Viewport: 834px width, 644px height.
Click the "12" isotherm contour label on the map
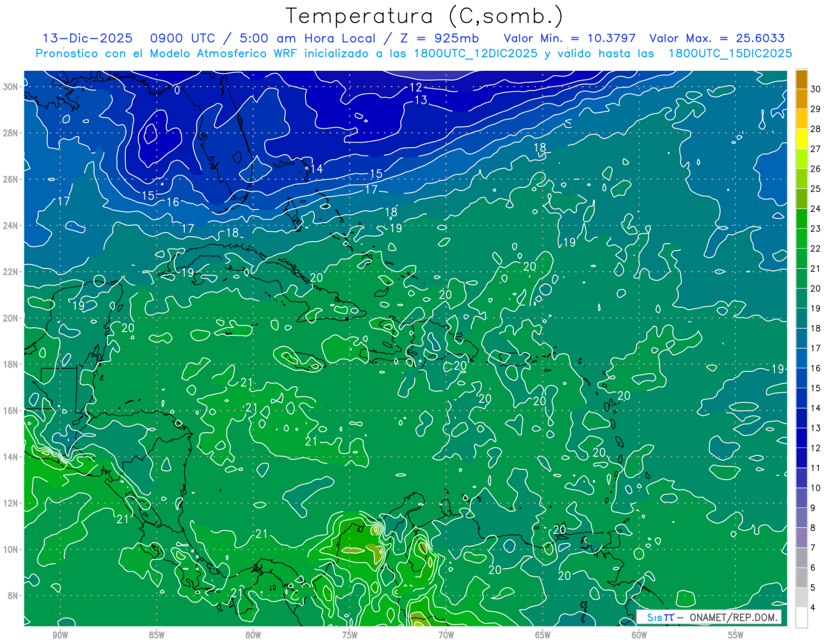(416, 87)
